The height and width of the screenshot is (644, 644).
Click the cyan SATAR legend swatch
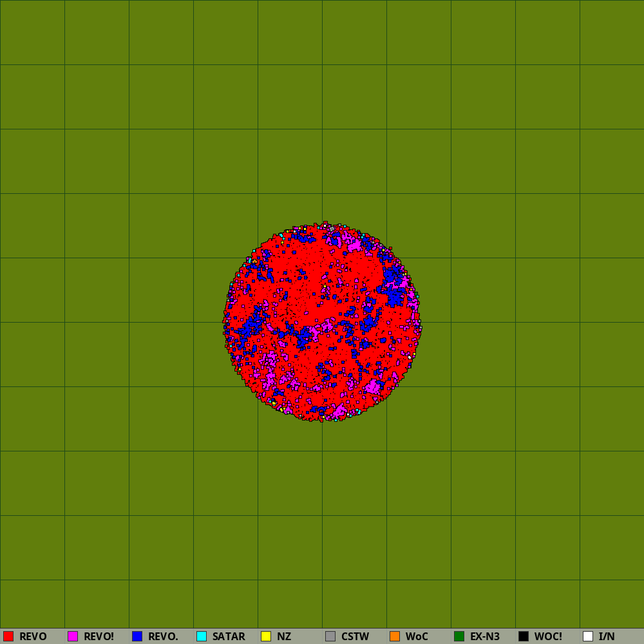point(202,636)
